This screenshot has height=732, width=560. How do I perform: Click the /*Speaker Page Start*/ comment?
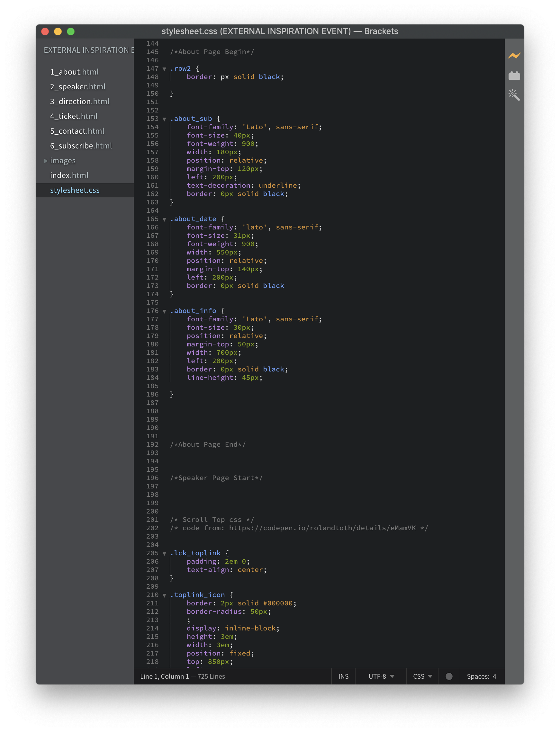click(x=216, y=478)
